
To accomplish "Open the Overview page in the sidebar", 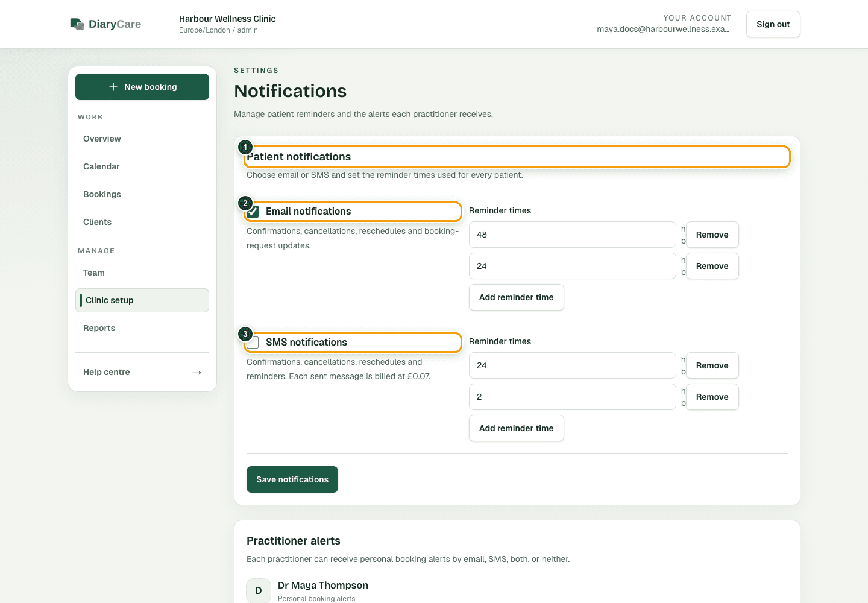I will coord(142,139).
